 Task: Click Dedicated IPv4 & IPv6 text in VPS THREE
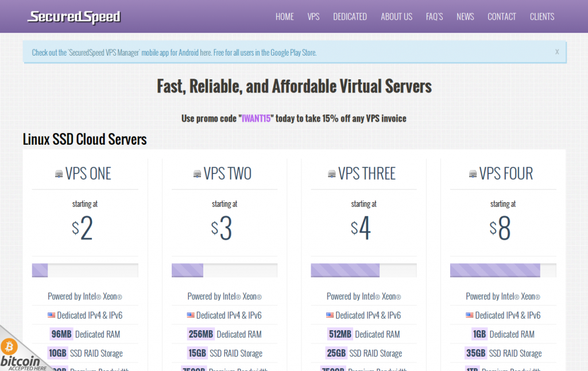click(368, 315)
